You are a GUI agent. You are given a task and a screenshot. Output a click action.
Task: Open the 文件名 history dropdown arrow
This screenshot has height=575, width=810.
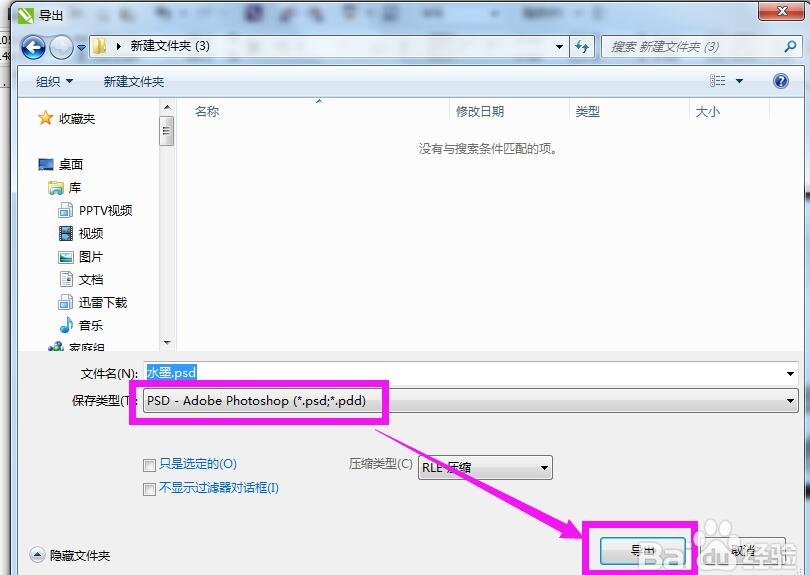(x=790, y=374)
